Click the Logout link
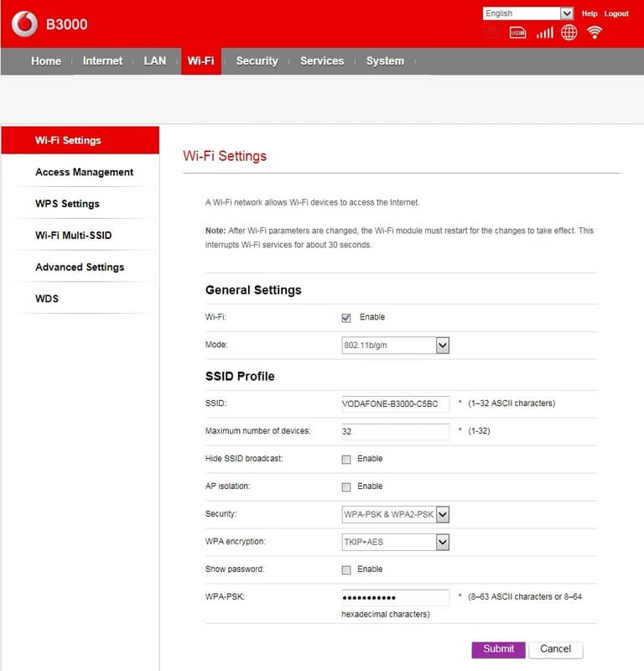This screenshot has height=671, width=644. click(x=616, y=14)
